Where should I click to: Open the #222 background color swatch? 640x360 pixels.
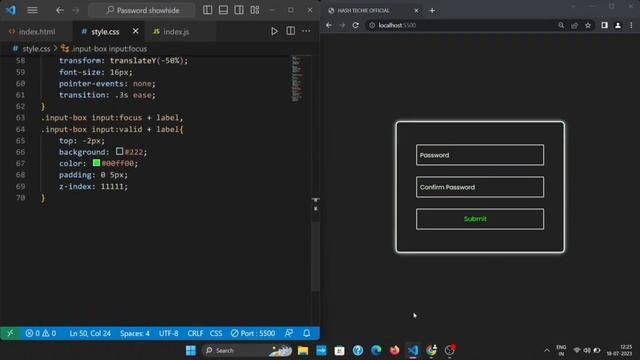119,151
